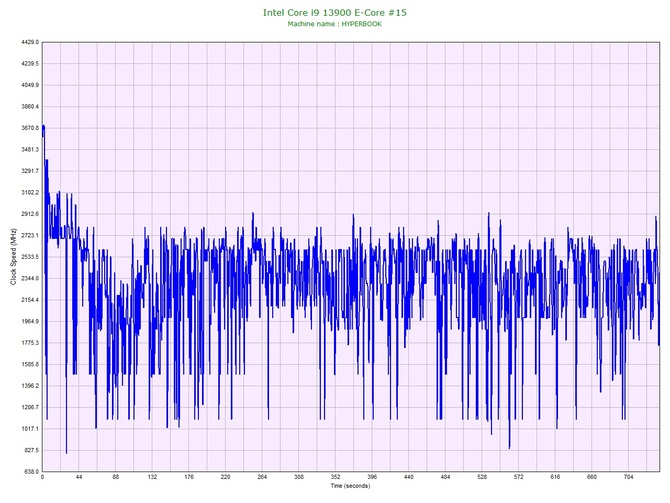Click the x-axis tick label 264
The height and width of the screenshot is (503, 670).
[262, 477]
